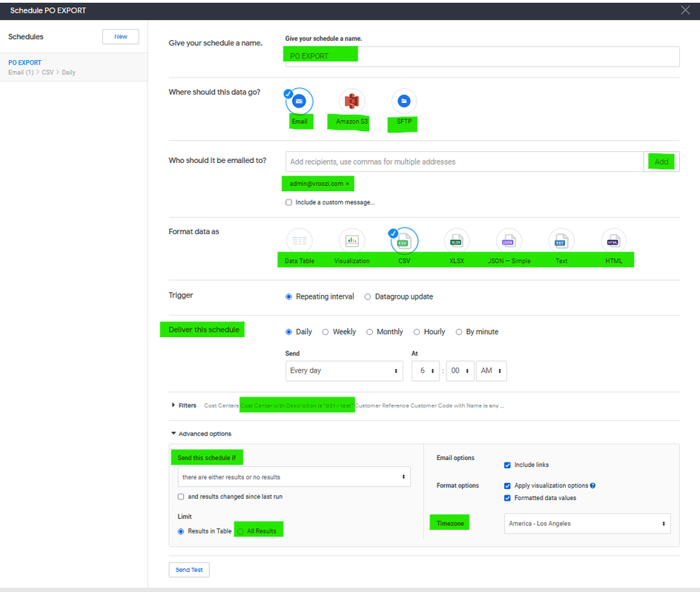The image size is (700, 592).
Task: Open the America - Los Angeles timezone dropdown
Action: [587, 524]
